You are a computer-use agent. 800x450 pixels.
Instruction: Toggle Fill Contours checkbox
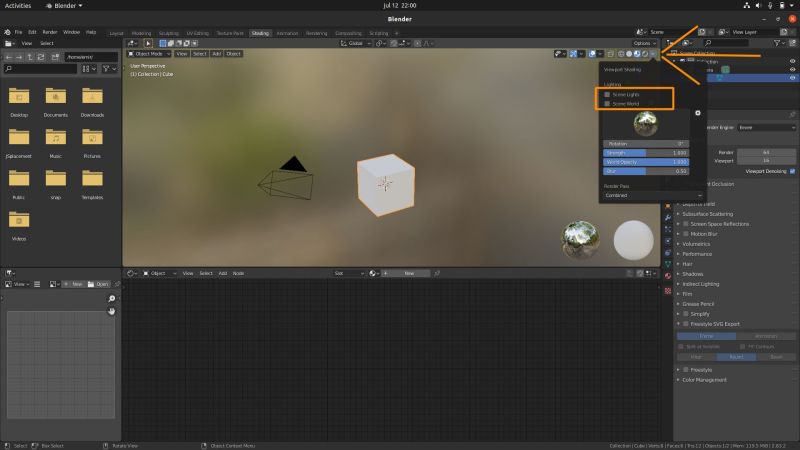(x=743, y=346)
